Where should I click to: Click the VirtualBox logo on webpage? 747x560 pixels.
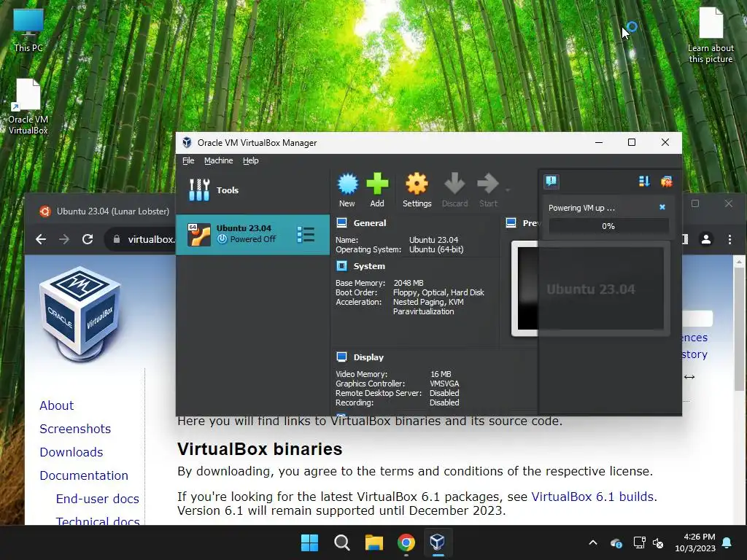click(x=80, y=314)
